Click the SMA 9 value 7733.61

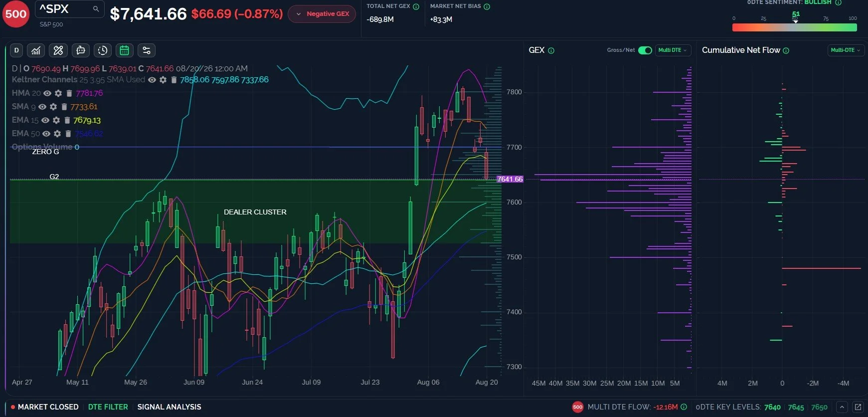tap(84, 107)
